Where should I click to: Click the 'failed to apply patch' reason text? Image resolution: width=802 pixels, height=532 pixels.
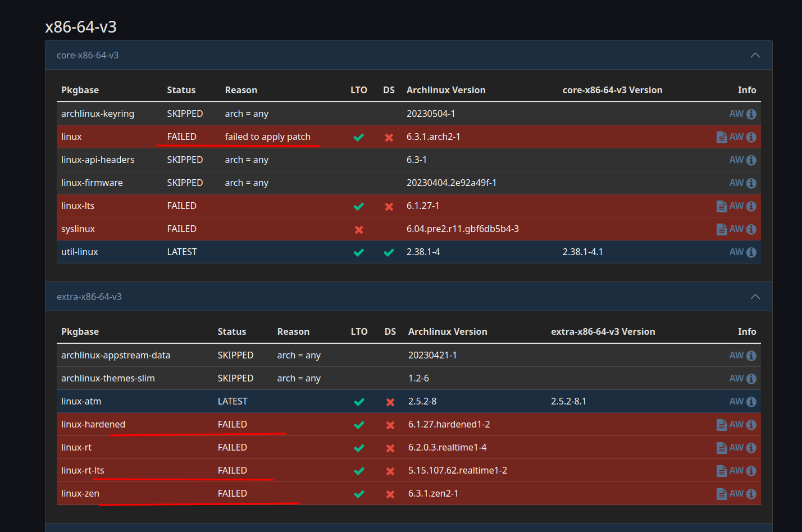pyautogui.click(x=268, y=137)
